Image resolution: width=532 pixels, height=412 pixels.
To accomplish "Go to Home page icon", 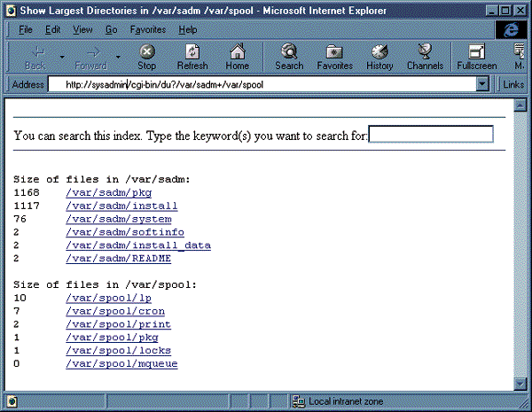I will click(x=237, y=56).
